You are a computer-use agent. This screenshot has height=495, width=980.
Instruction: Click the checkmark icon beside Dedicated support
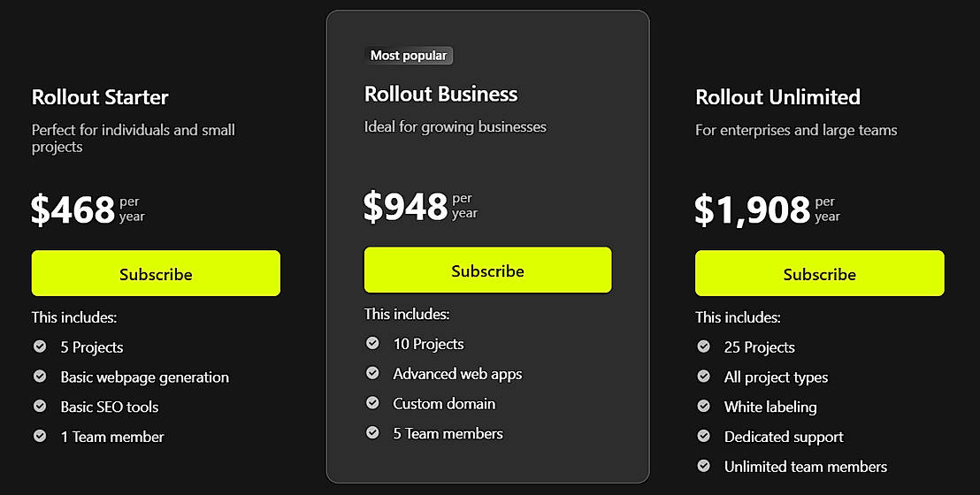coord(704,436)
